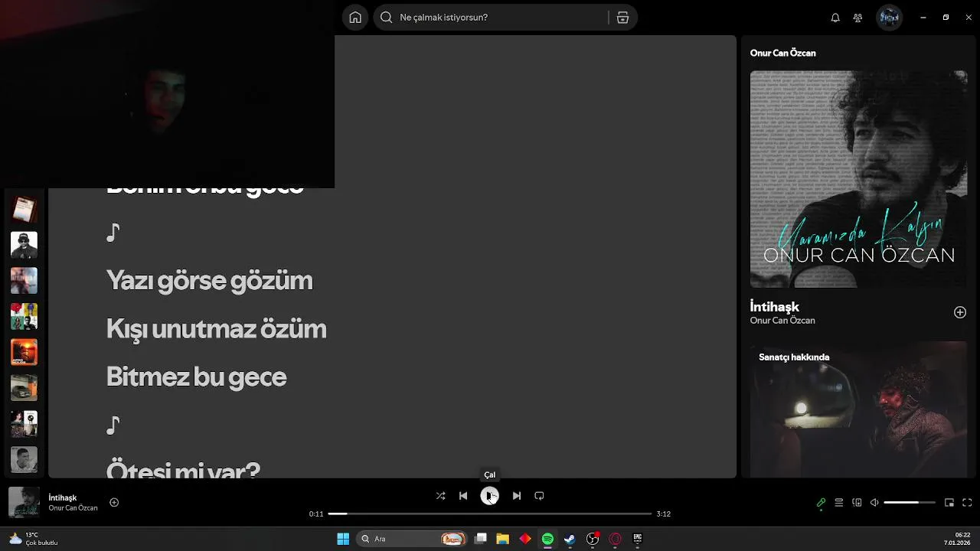Open Steam from the taskbar
Screen dimensions: 980x551
[x=570, y=539]
